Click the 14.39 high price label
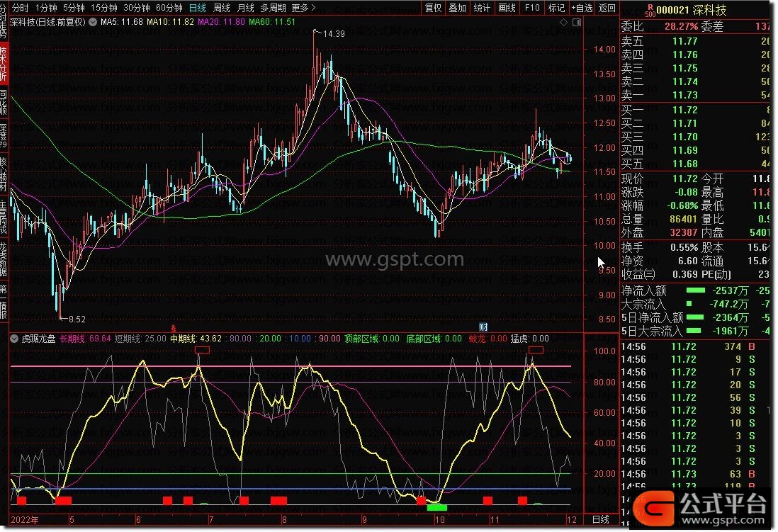This screenshot has height=532, width=778. [334, 34]
